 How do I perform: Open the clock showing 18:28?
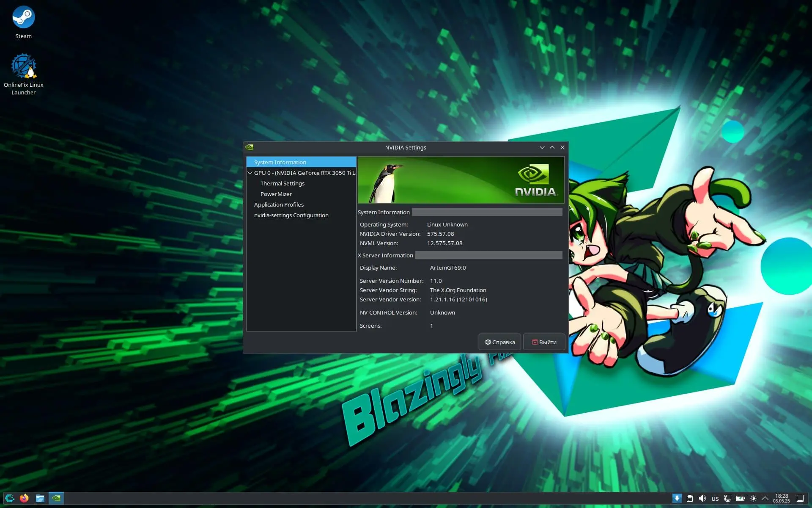[x=782, y=498]
